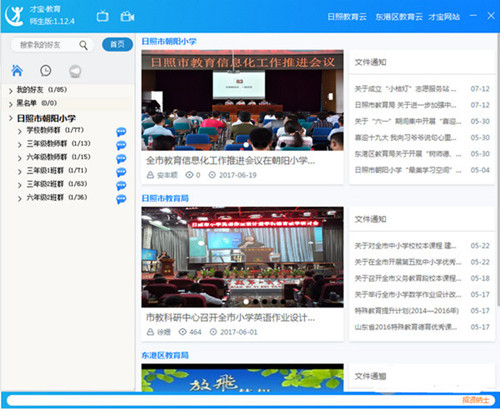Click the 首页 button
The width and height of the screenshot is (500, 409).
117,44
